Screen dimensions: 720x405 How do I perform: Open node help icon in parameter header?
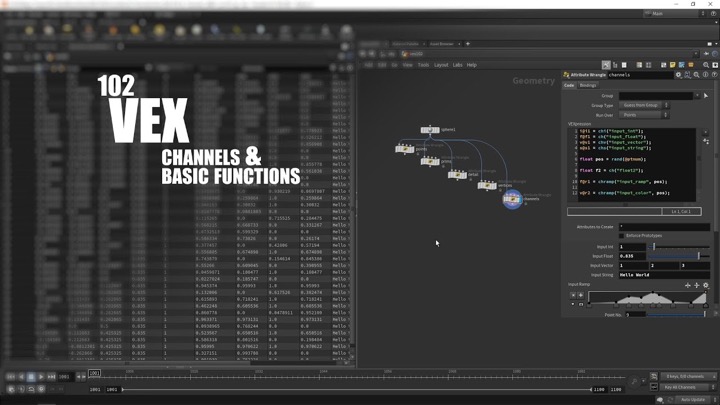coord(714,75)
